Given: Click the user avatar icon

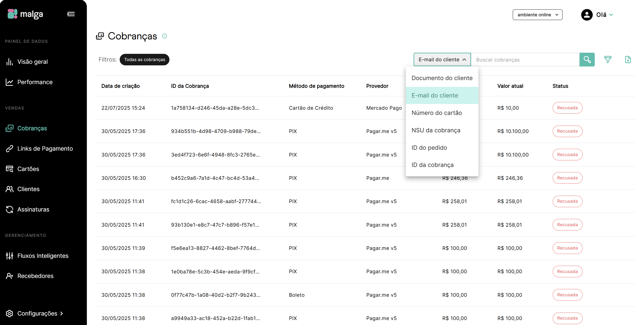Looking at the screenshot, I should 587,15.
